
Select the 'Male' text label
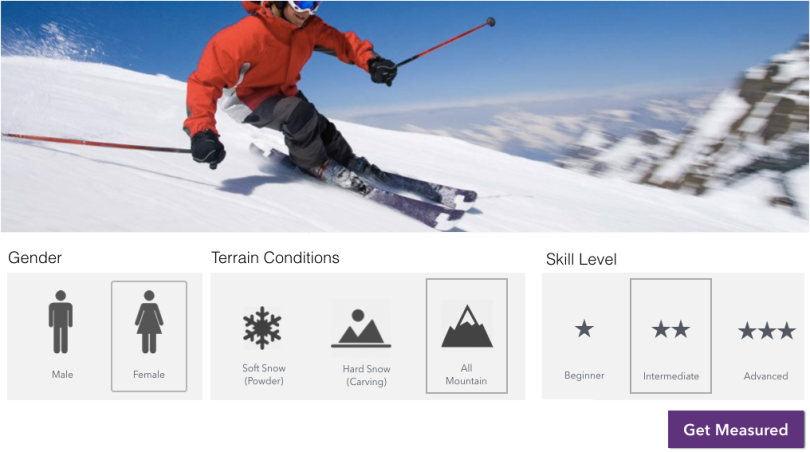62,375
